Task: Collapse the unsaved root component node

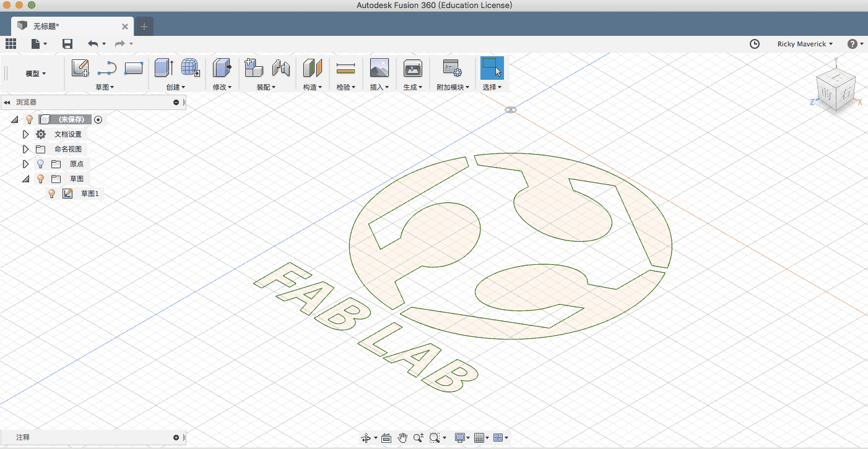Action: click(x=14, y=119)
